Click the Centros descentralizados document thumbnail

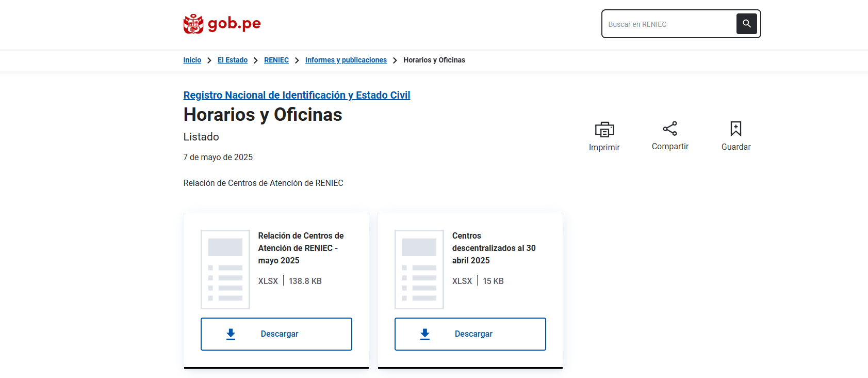(419, 270)
